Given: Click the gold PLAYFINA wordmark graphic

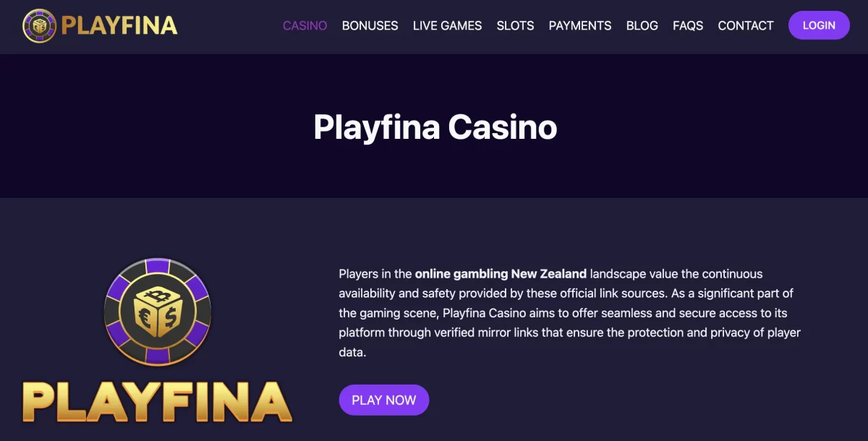Looking at the screenshot, I should click(x=157, y=400).
